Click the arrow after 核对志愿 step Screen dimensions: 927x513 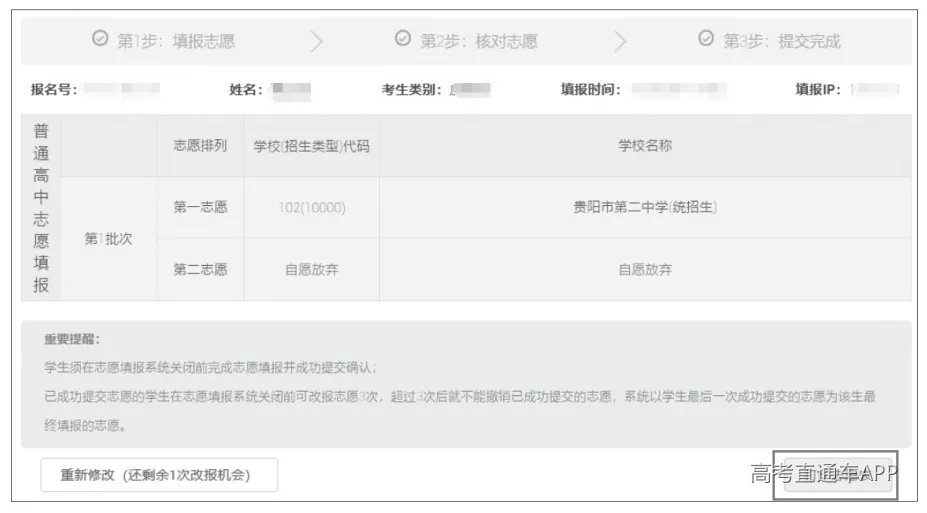coord(620,41)
